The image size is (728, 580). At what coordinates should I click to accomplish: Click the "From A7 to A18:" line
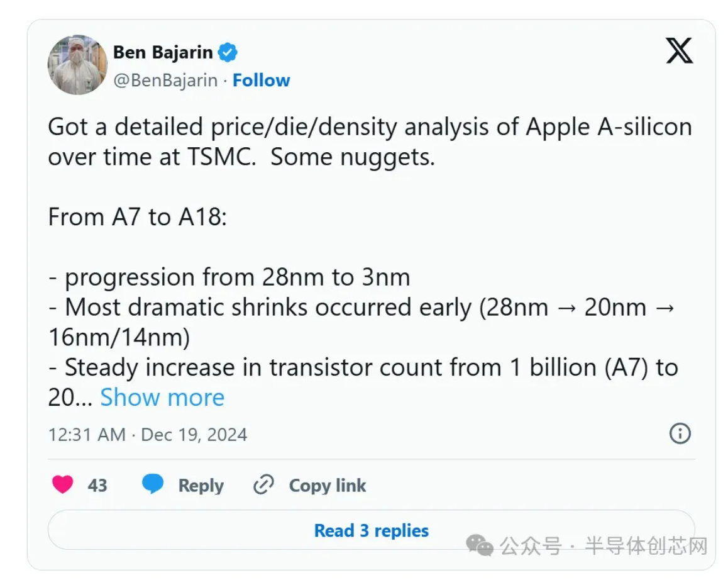tap(136, 217)
